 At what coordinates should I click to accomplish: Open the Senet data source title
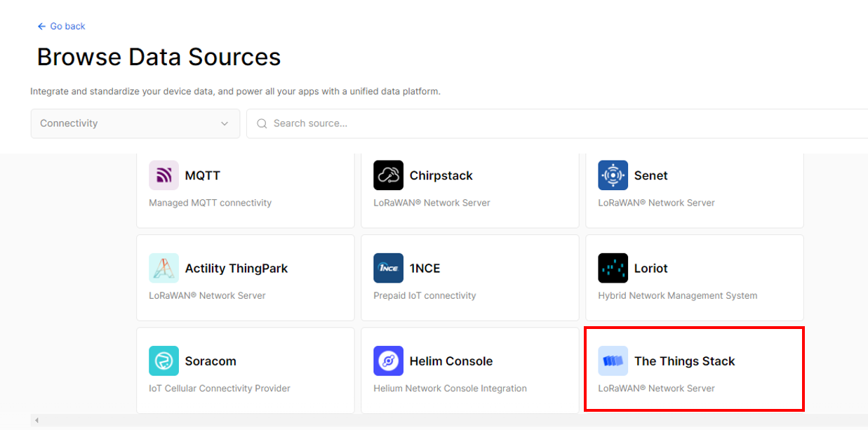click(651, 175)
